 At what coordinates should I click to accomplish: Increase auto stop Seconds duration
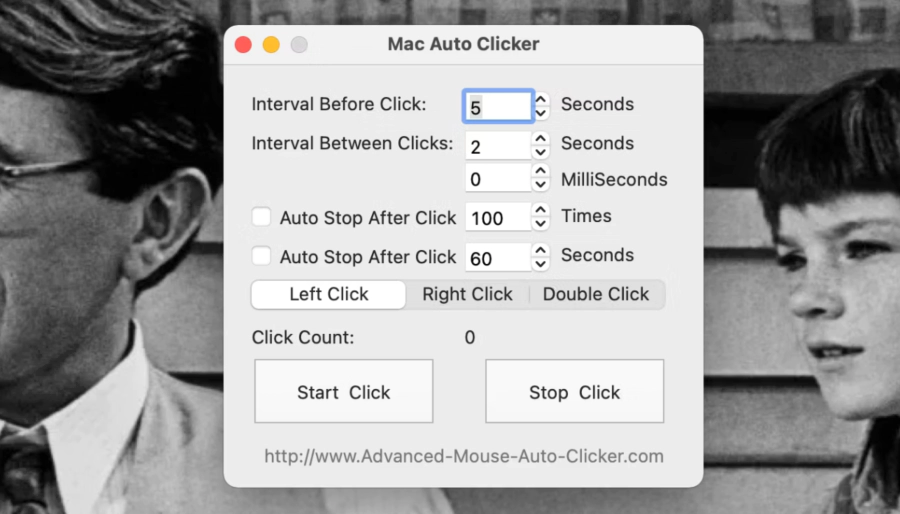click(x=540, y=250)
